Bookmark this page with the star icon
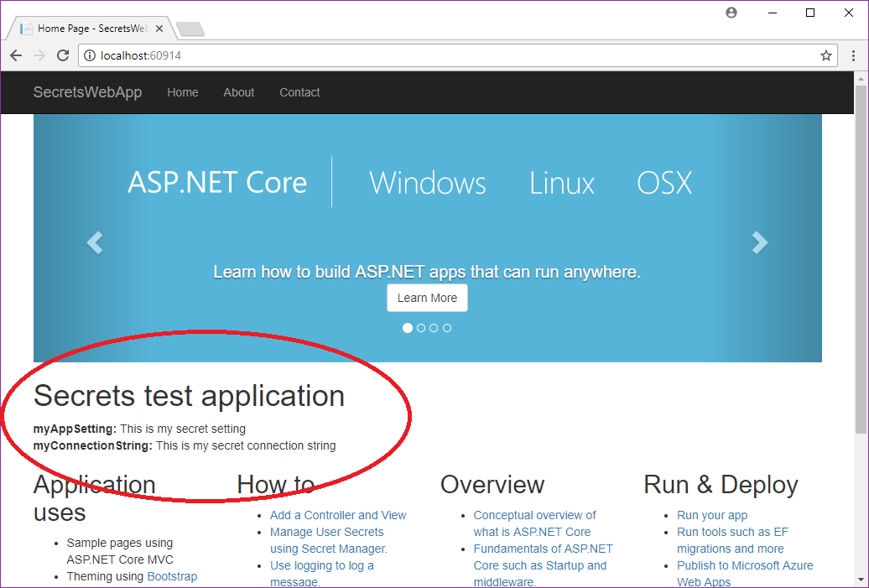 coord(826,55)
